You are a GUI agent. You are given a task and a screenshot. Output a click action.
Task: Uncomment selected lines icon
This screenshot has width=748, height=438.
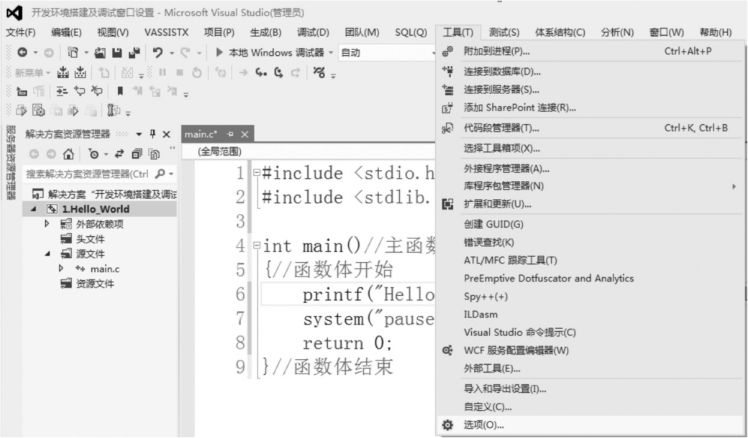(97, 91)
